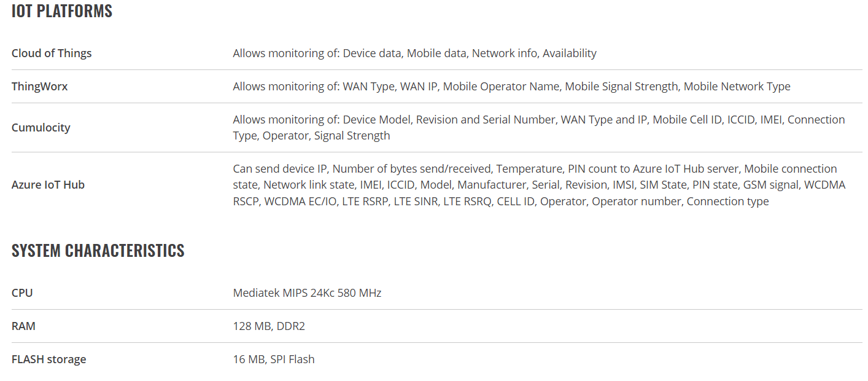Click the 'WCDMA EC/IO, LTE RSRP' text line
The image size is (868, 381).
[x=501, y=202]
